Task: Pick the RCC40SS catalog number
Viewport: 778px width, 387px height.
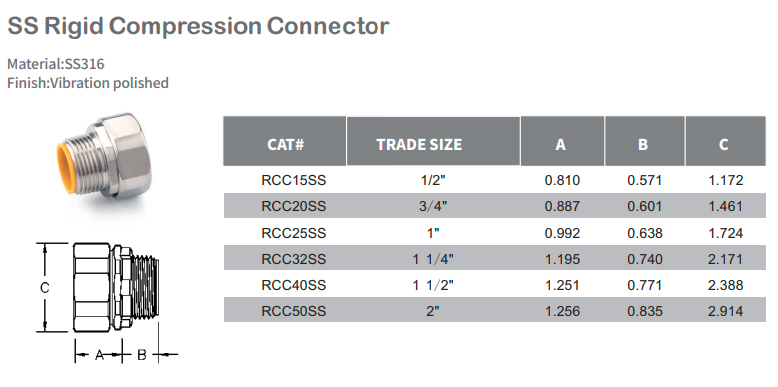Action: pyautogui.click(x=294, y=285)
